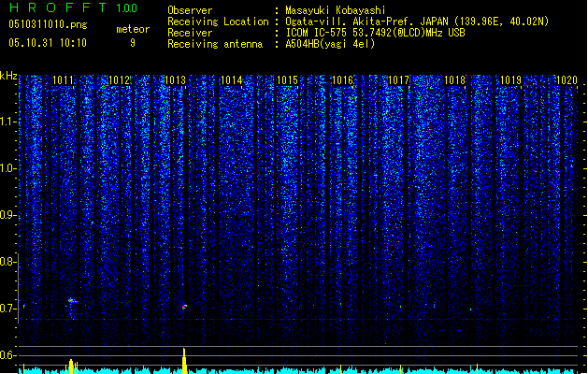Viewport: 588px width, 374px height.
Task: Click the 1018 time marker
Action: coord(455,80)
